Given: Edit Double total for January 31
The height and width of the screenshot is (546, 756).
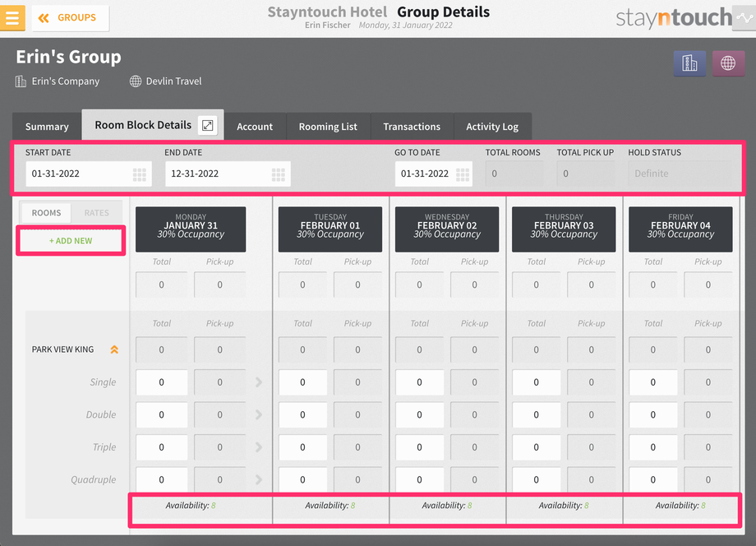Looking at the screenshot, I should (x=162, y=414).
